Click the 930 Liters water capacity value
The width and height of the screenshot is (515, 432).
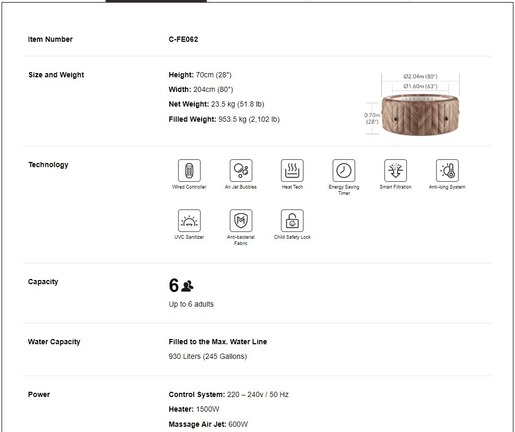pos(208,356)
